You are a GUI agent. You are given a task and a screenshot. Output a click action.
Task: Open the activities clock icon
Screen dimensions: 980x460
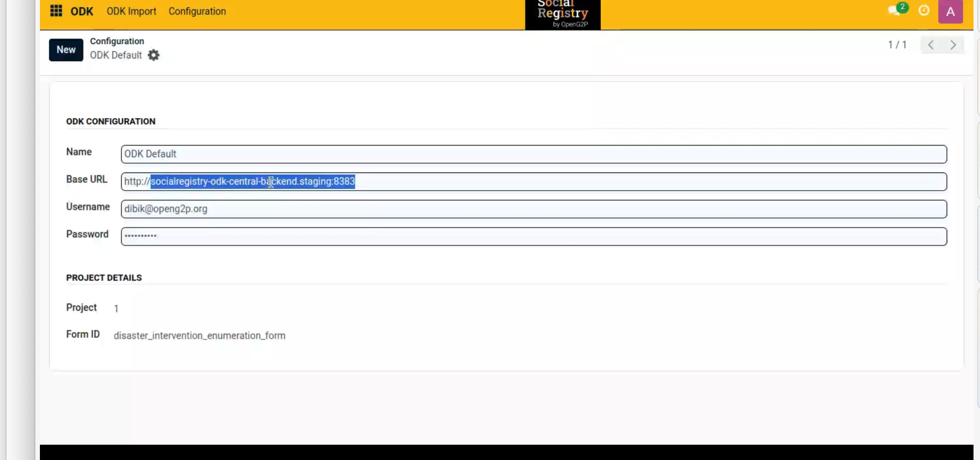[x=924, y=10]
